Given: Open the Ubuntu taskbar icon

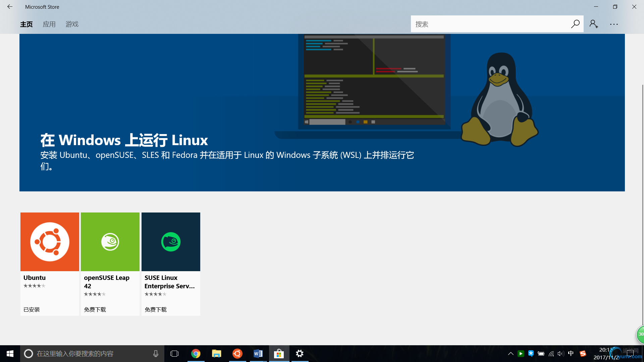Looking at the screenshot, I should point(237,354).
